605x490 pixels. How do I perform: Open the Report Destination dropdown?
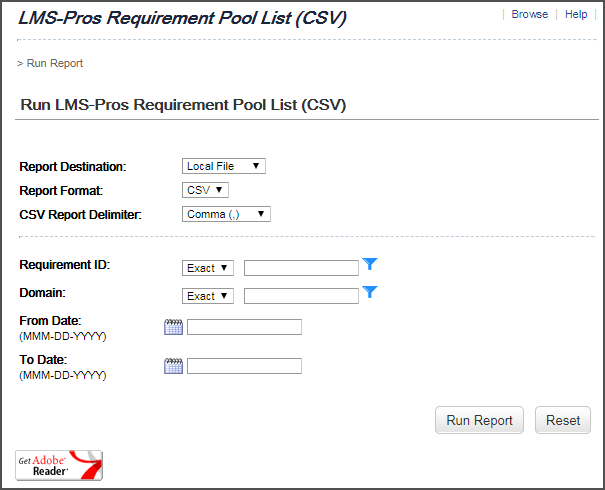click(223, 166)
